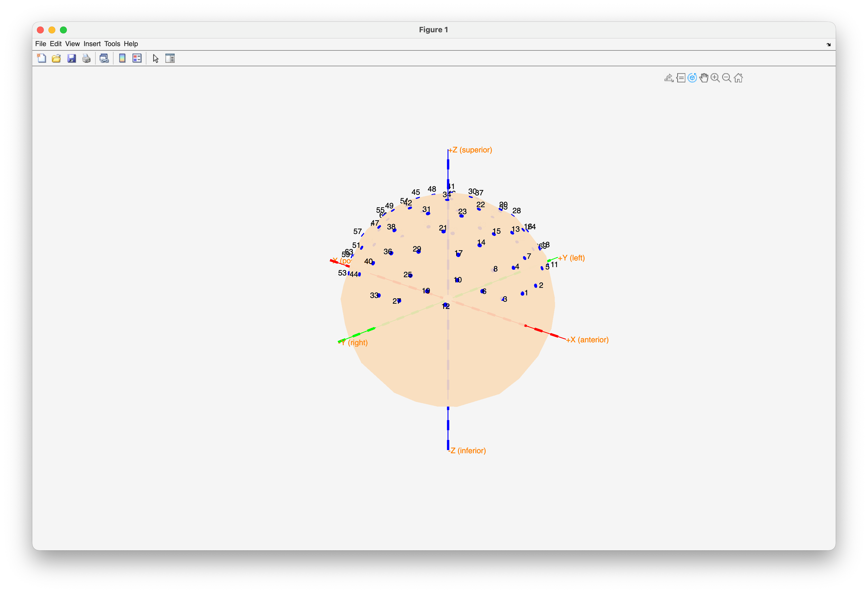This screenshot has width=868, height=593.
Task: Click the toolbar dock arrow at top right
Action: click(x=829, y=44)
